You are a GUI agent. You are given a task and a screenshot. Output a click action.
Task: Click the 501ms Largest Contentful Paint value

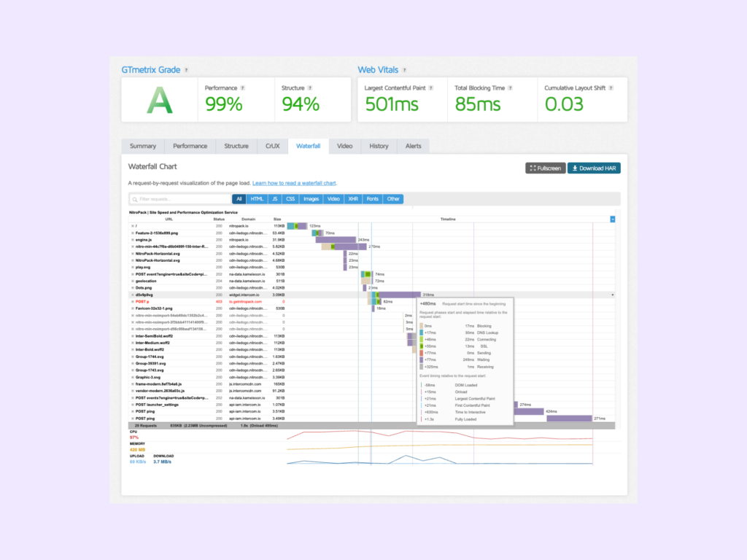392,104
